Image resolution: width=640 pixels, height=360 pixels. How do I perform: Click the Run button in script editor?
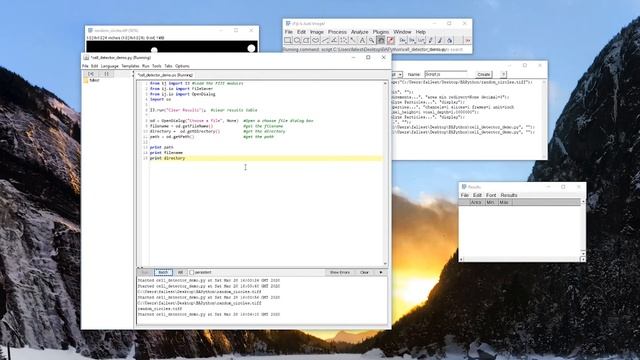coord(144,272)
